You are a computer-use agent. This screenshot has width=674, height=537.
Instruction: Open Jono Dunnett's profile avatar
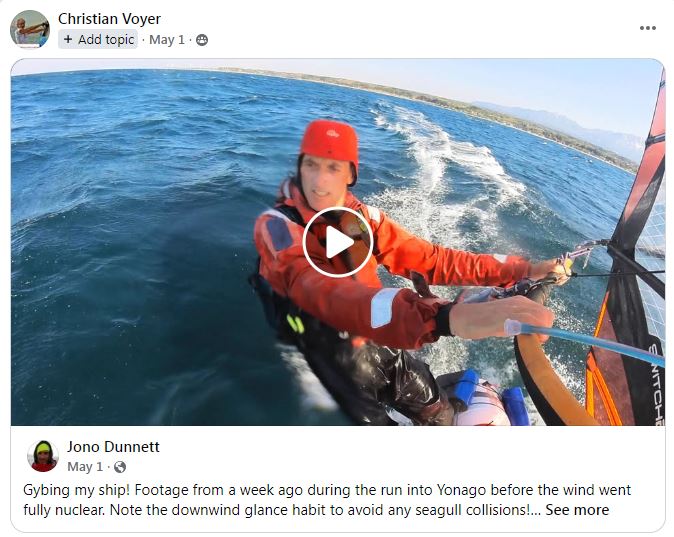click(x=43, y=456)
